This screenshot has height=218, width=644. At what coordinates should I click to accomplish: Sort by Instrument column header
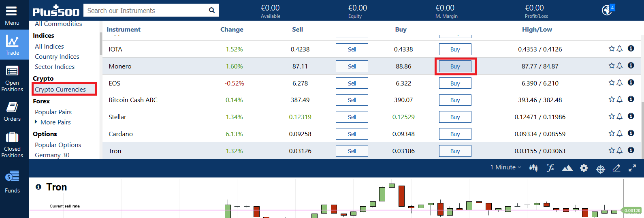124,29
